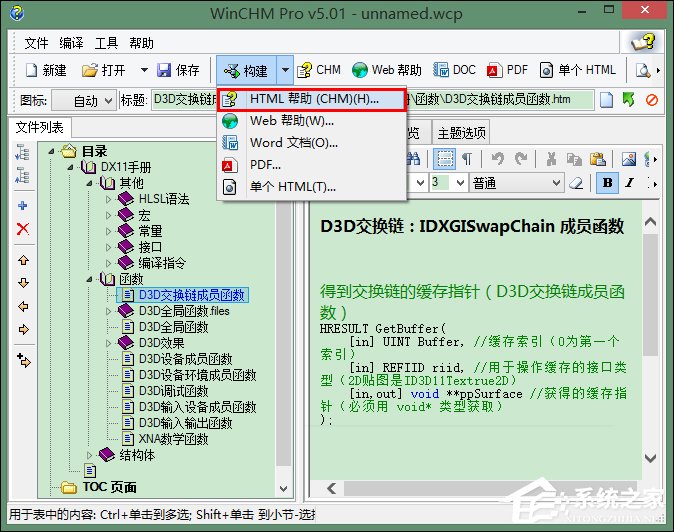The height and width of the screenshot is (532, 674).
Task: Switch to the 主题选项 tab
Action: (461, 133)
